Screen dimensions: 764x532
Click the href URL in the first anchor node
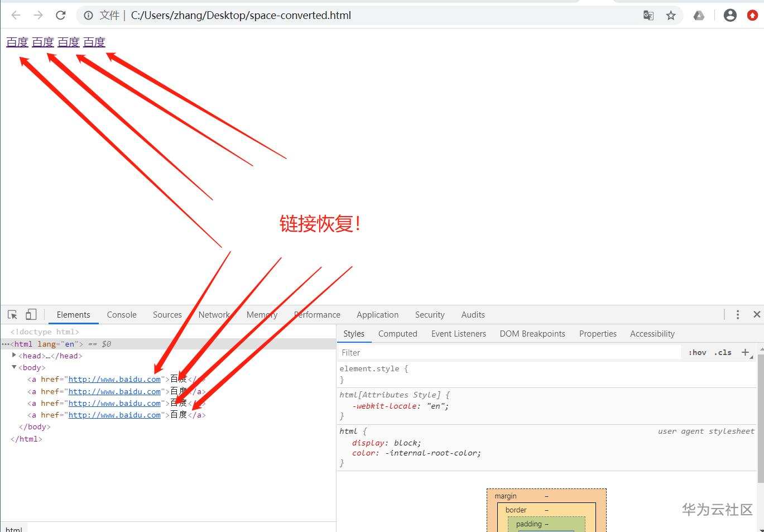[114, 379]
